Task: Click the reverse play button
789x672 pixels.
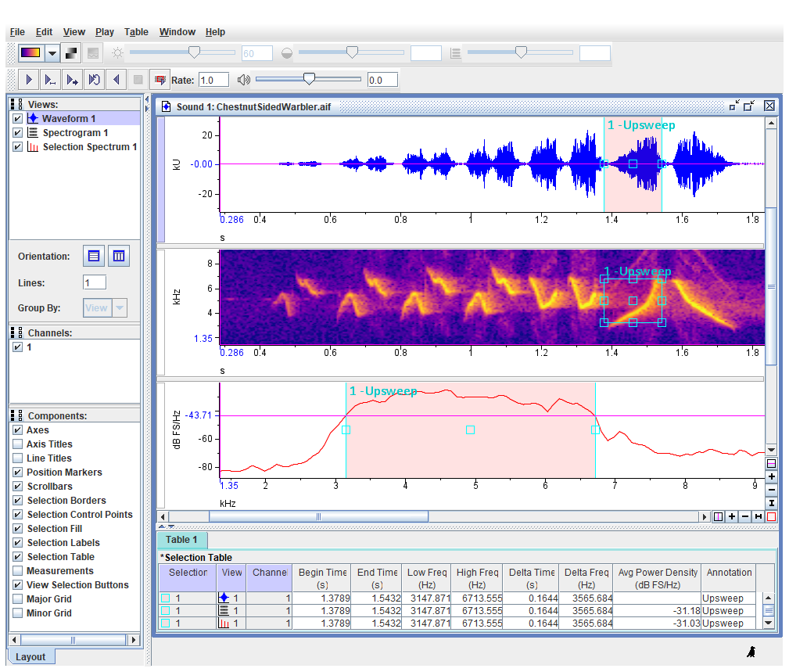Action: (117, 80)
